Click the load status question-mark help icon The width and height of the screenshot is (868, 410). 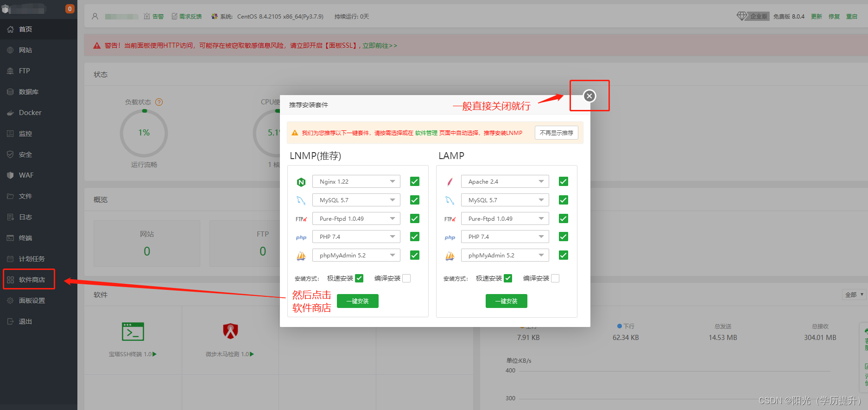point(159,102)
